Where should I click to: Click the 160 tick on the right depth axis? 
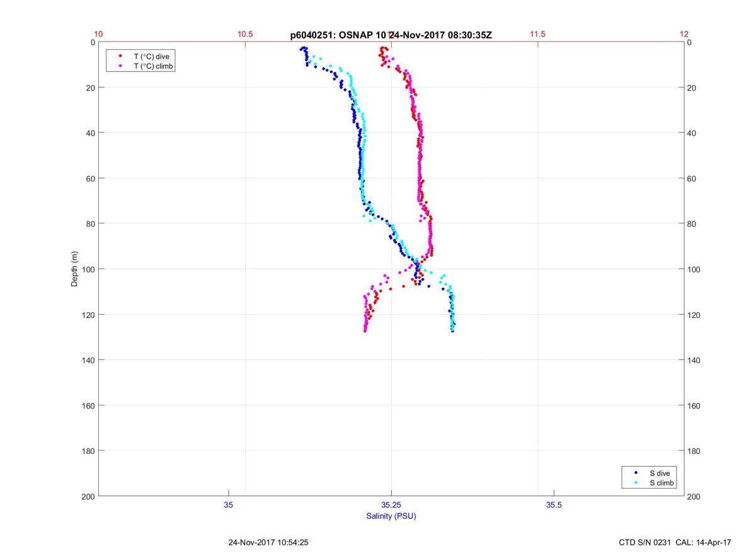coord(695,405)
